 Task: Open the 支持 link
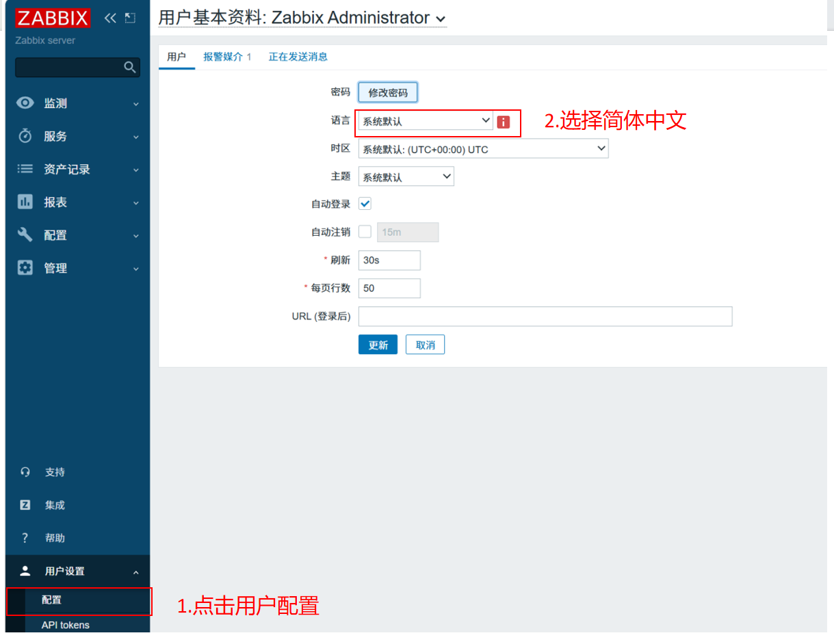pos(55,472)
